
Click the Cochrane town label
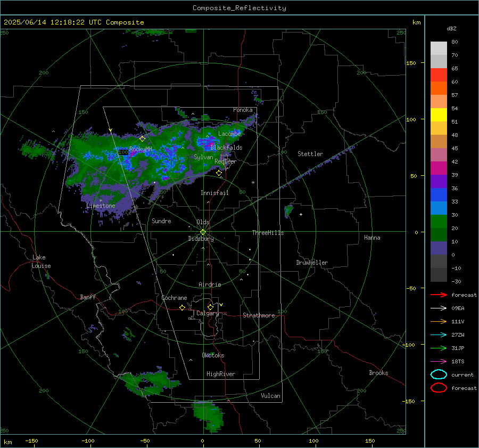(174, 298)
